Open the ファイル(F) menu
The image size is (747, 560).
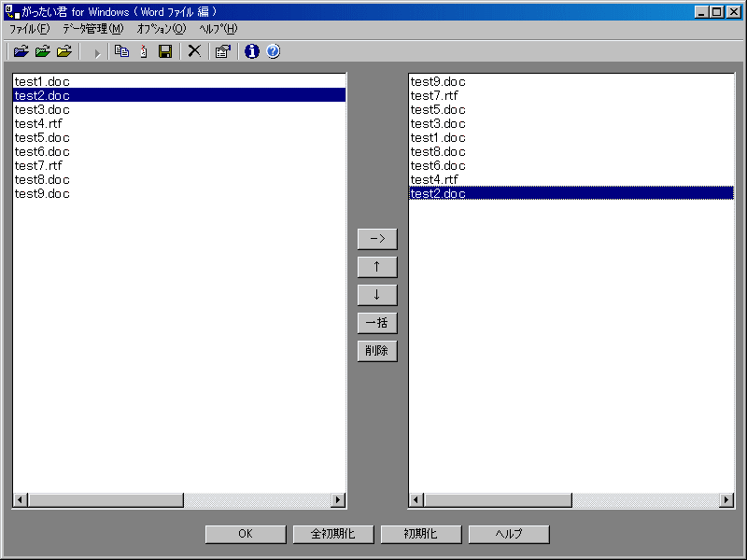pyautogui.click(x=30, y=29)
